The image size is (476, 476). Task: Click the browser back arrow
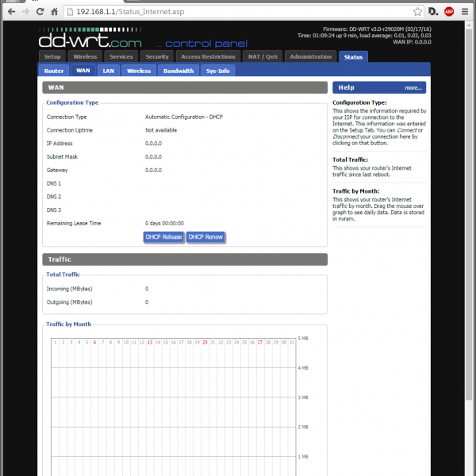click(11, 12)
